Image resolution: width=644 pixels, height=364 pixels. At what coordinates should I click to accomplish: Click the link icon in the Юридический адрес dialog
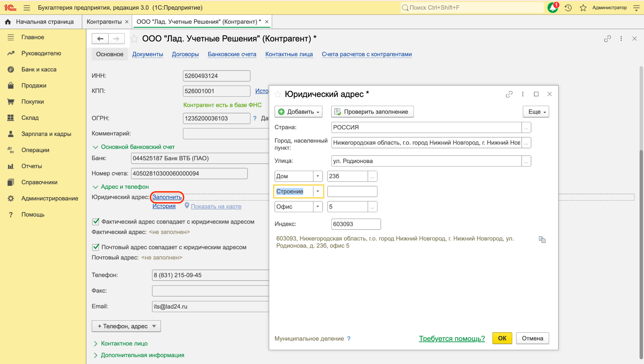click(509, 94)
